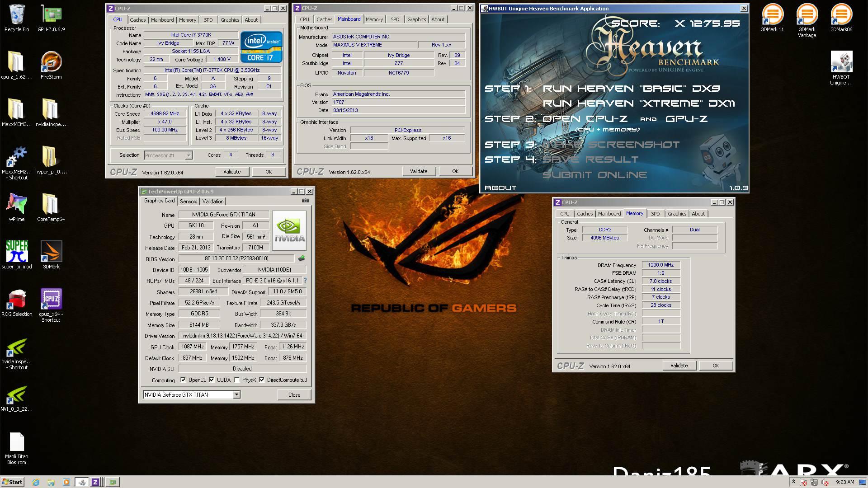This screenshot has height=488, width=868.
Task: Open the hyper_pi_0 folder icon
Action: coord(51,160)
